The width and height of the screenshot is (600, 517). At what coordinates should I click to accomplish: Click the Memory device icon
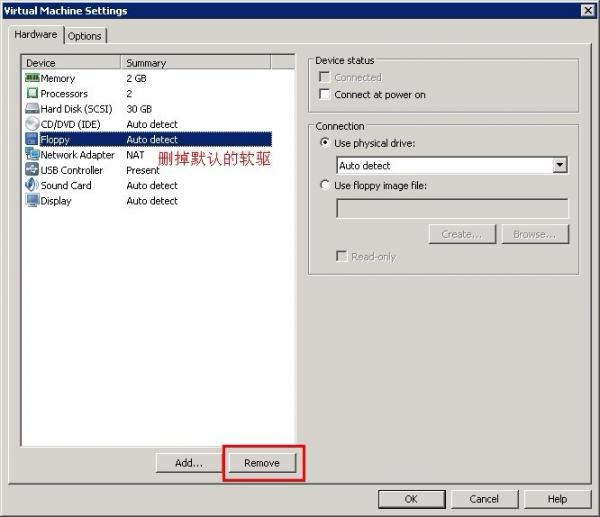click(x=32, y=78)
